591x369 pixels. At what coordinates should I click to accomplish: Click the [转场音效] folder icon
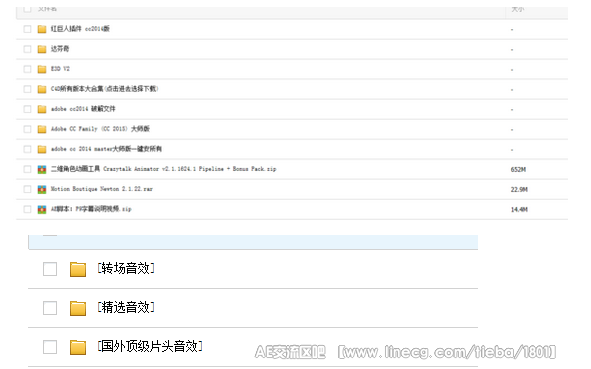(x=78, y=269)
